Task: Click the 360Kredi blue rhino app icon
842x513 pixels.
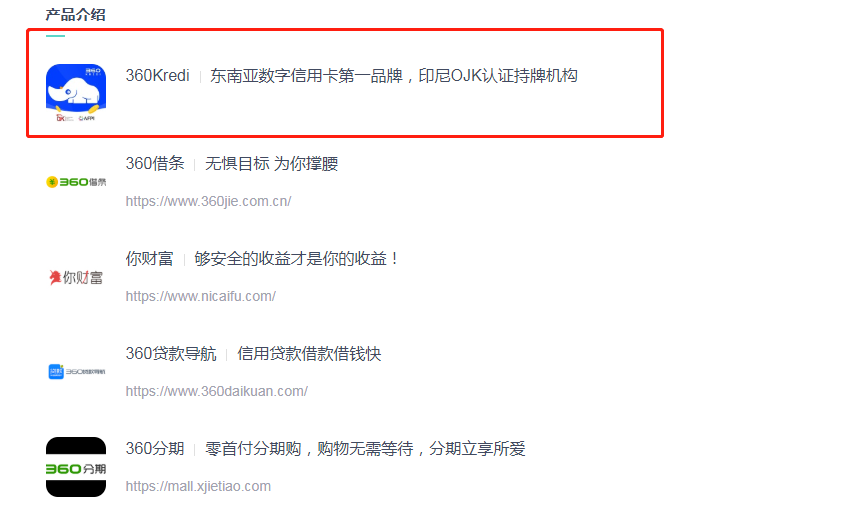Action: [x=76, y=93]
